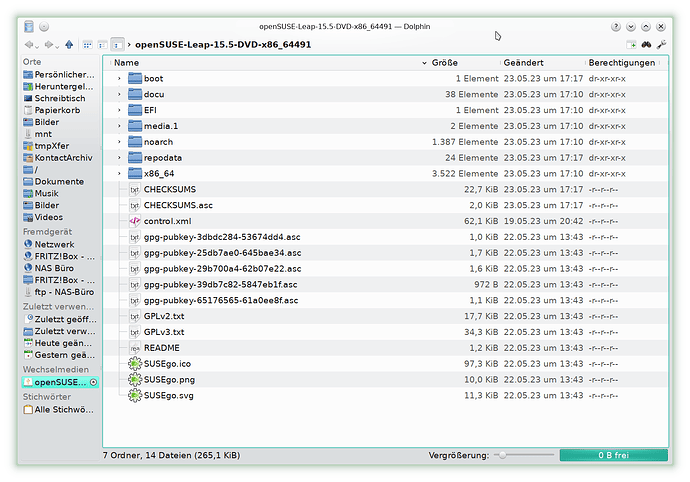Open Heute geän... entry
Screen dimensions: 690x482
tap(60, 343)
